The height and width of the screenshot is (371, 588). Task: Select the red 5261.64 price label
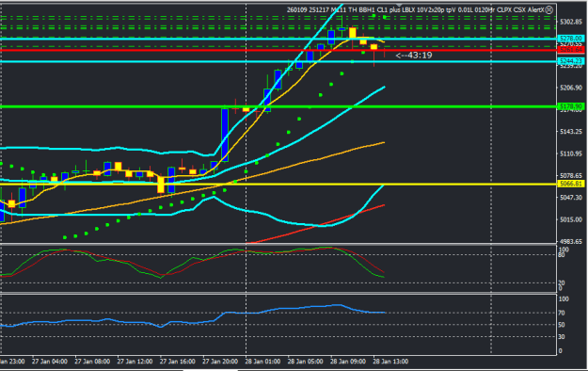click(x=571, y=50)
